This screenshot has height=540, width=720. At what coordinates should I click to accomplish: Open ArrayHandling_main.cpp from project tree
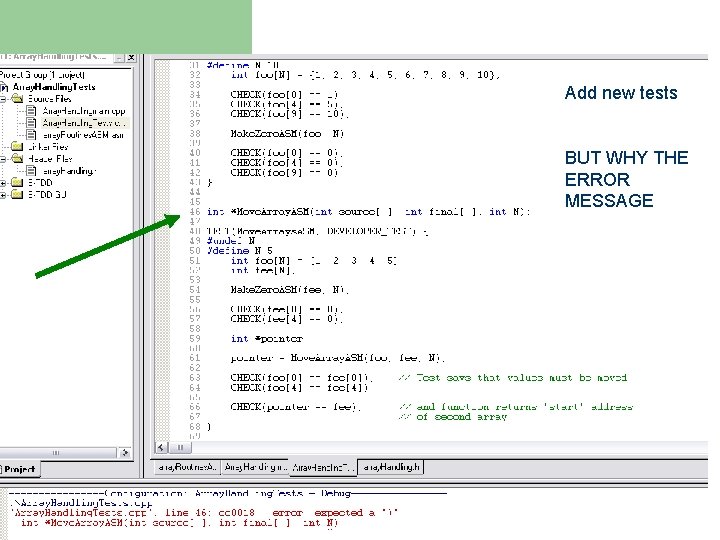pyautogui.click(x=84, y=111)
